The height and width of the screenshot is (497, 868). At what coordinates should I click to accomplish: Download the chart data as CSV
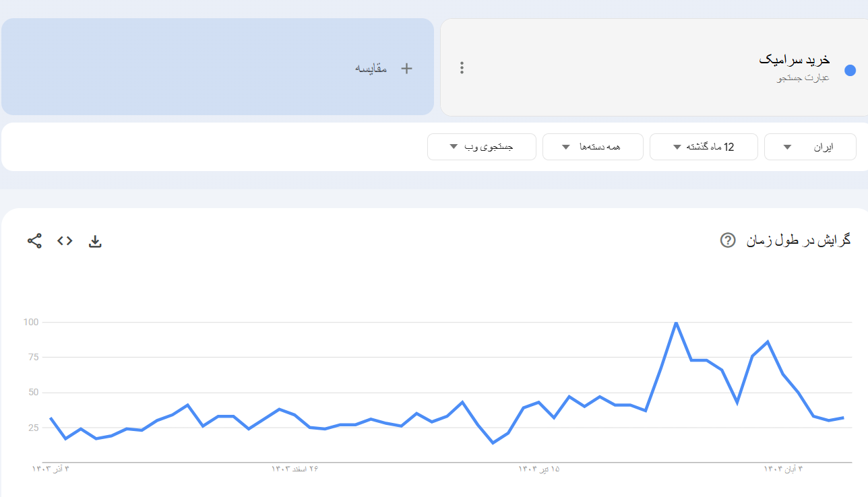[x=95, y=241]
